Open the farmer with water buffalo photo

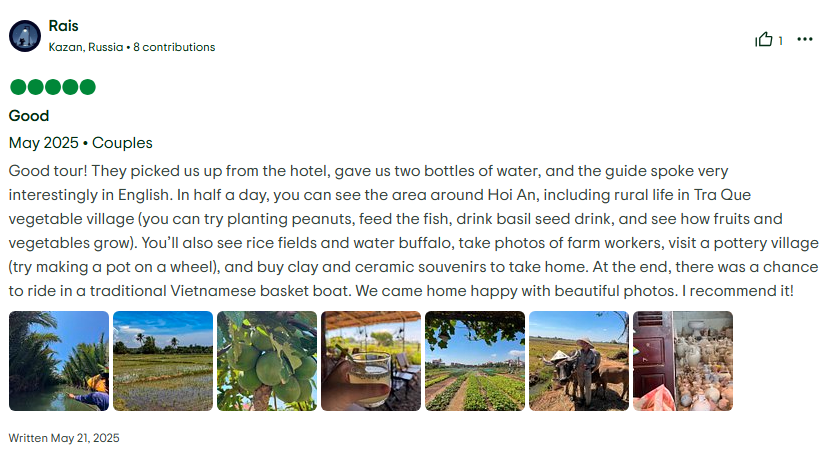(579, 361)
